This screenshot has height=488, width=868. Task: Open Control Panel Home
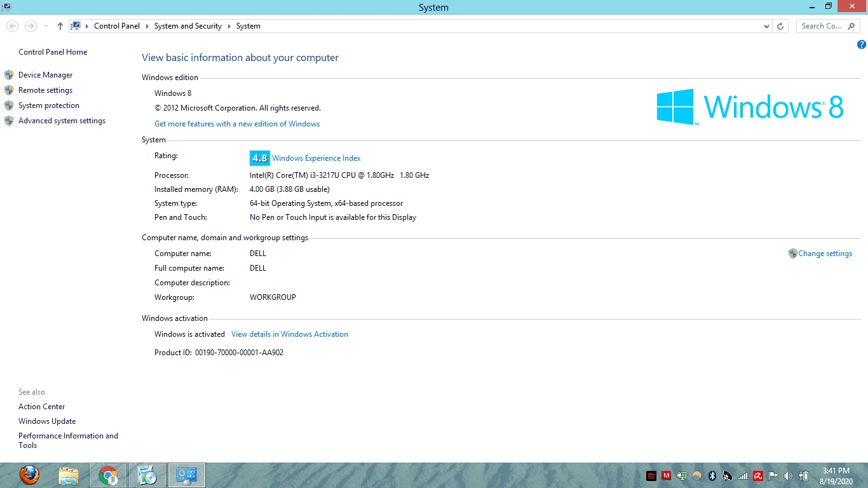[53, 52]
